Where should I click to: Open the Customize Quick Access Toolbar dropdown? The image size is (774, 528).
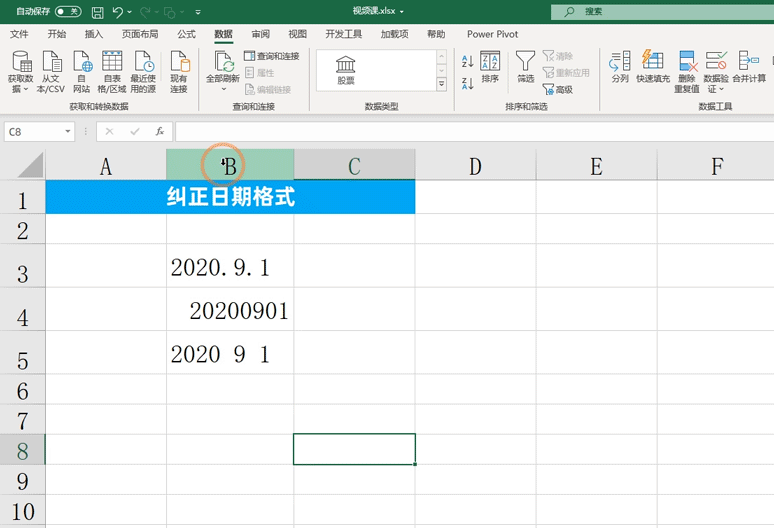(198, 12)
